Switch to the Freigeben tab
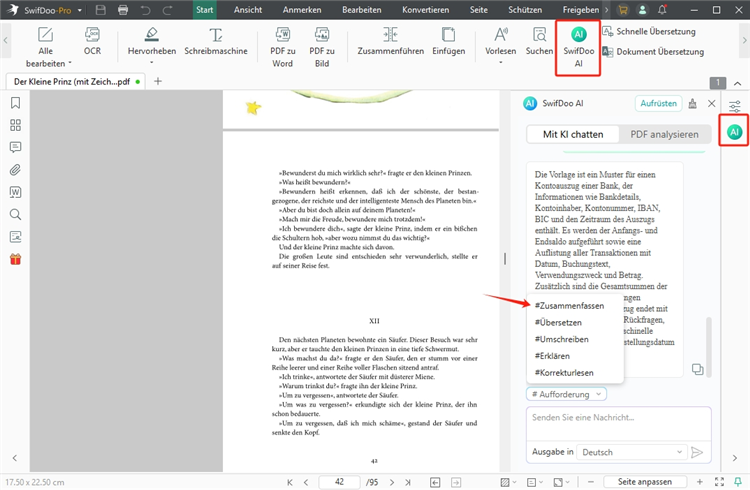Image resolution: width=750 pixels, height=490 pixels. tap(581, 10)
